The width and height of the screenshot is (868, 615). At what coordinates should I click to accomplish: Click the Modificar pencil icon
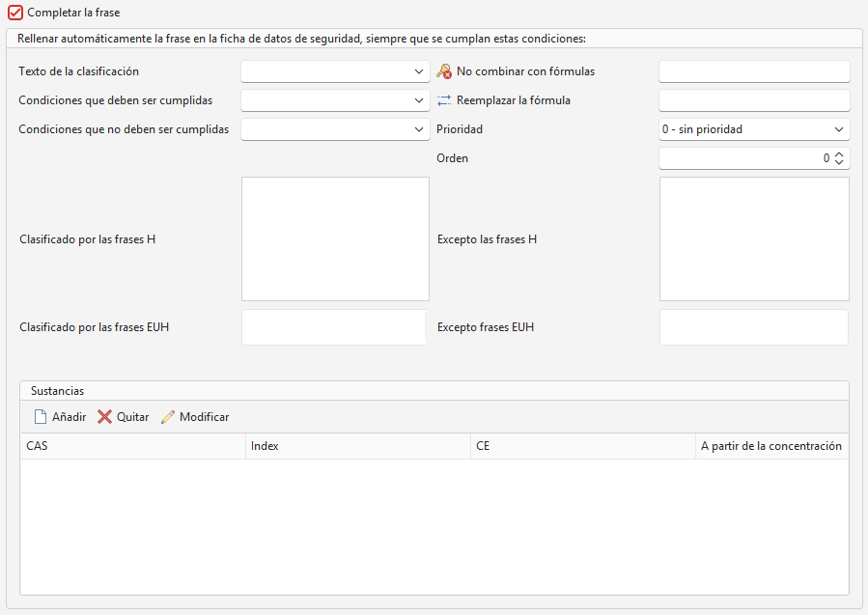tap(168, 417)
